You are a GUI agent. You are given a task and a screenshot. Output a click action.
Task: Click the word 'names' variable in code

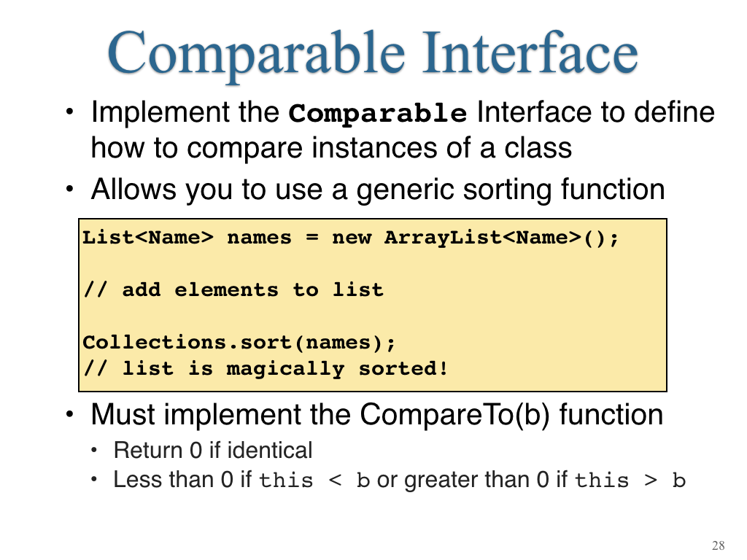point(259,238)
